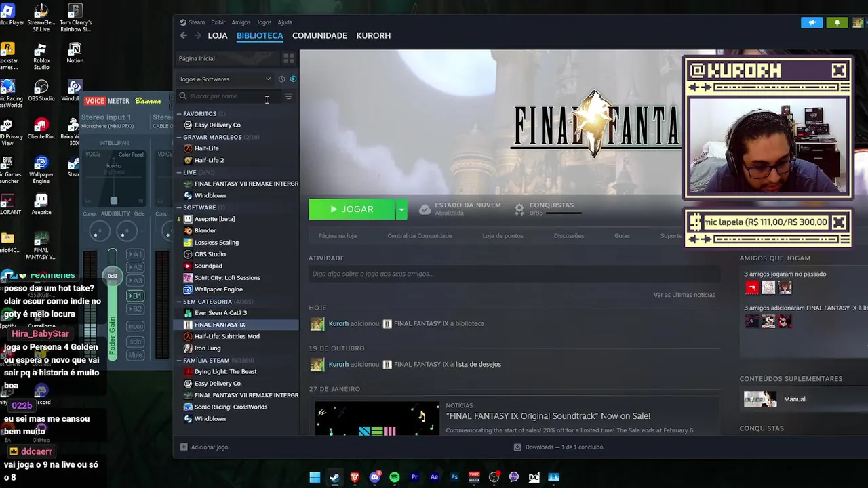Toggle solo button in Voicemeeter

136,342
